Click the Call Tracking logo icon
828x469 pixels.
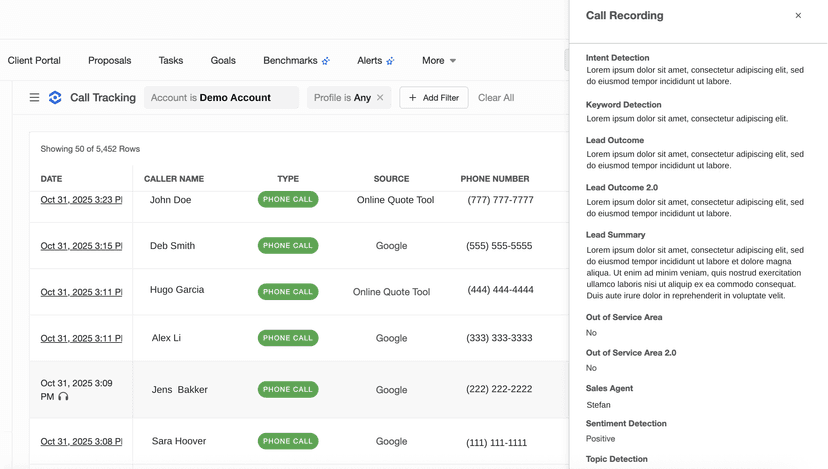(55, 97)
